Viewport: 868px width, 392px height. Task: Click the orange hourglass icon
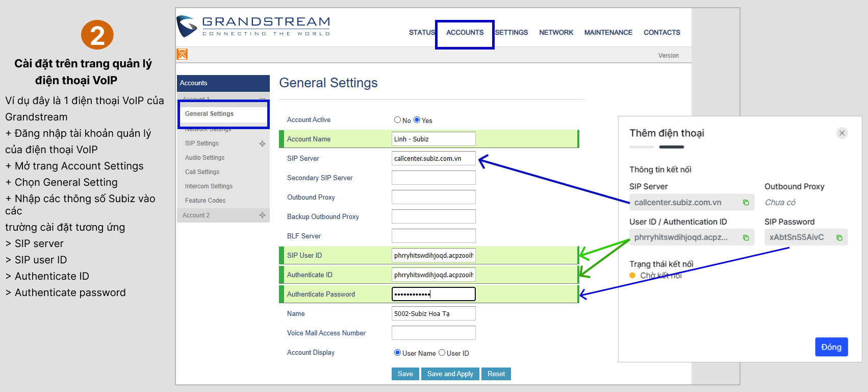coord(182,54)
